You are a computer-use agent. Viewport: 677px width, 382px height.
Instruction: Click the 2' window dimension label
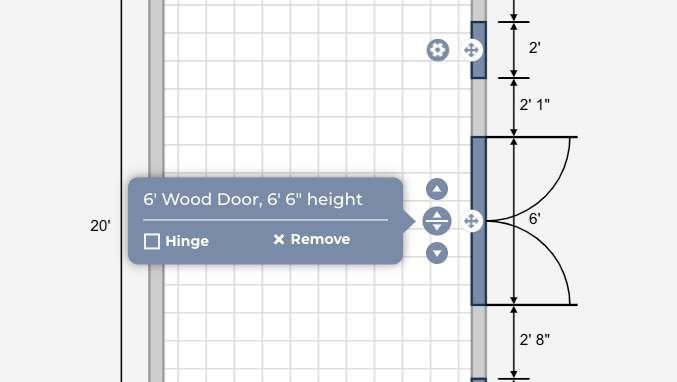(x=535, y=47)
